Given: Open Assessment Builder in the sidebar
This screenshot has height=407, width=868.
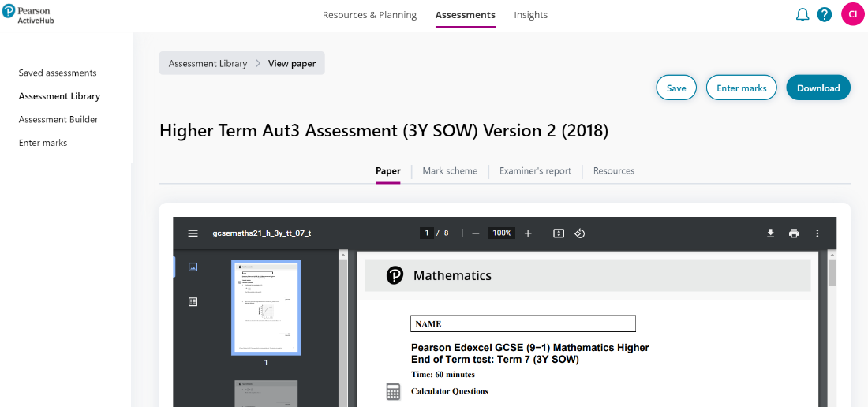Looking at the screenshot, I should coord(58,120).
